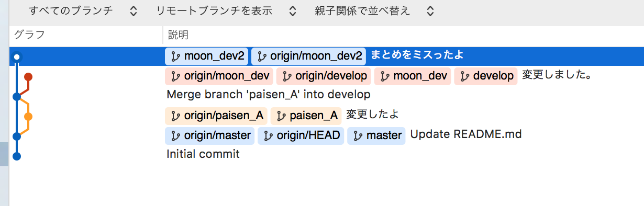This screenshot has height=206, width=644.
Task: Select the Merge branch 'paisen_A' into develop commit
Action: (x=269, y=95)
